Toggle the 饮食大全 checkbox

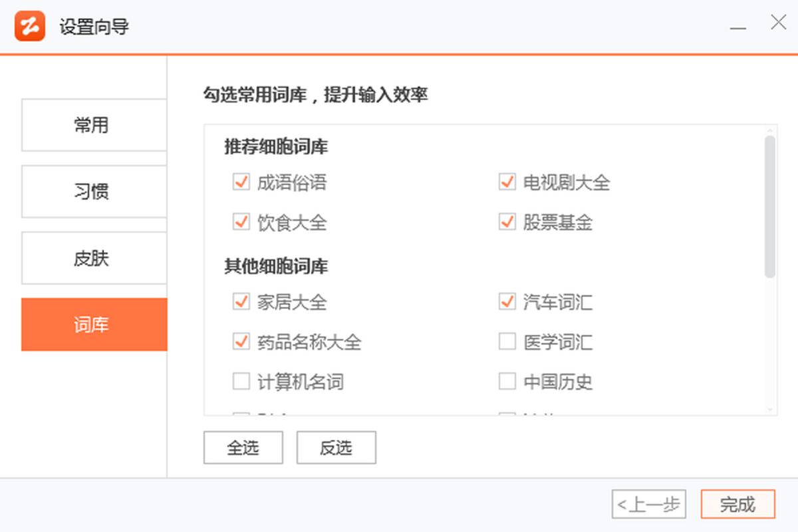(x=241, y=222)
